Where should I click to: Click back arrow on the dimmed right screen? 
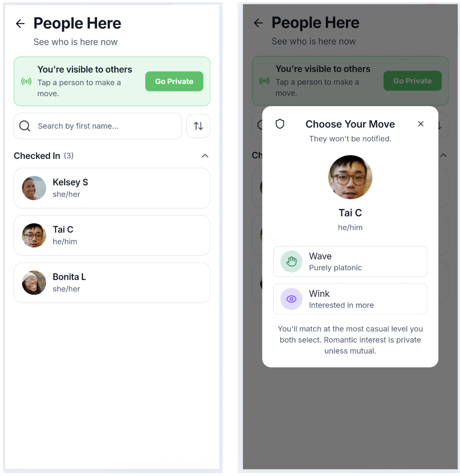pyautogui.click(x=258, y=23)
